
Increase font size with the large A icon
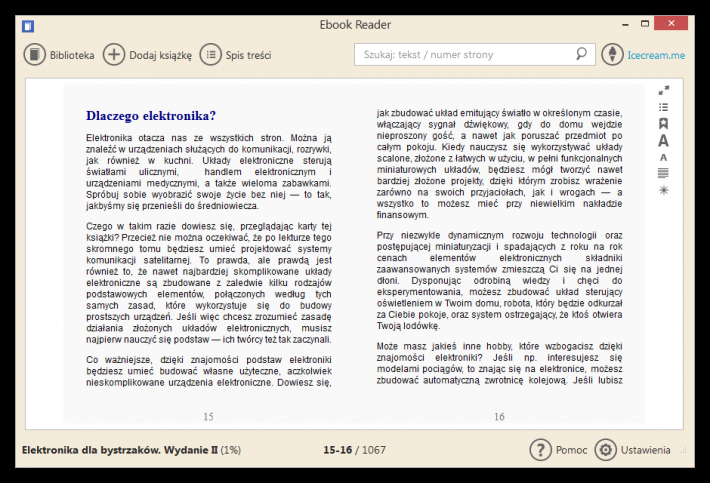(x=663, y=141)
